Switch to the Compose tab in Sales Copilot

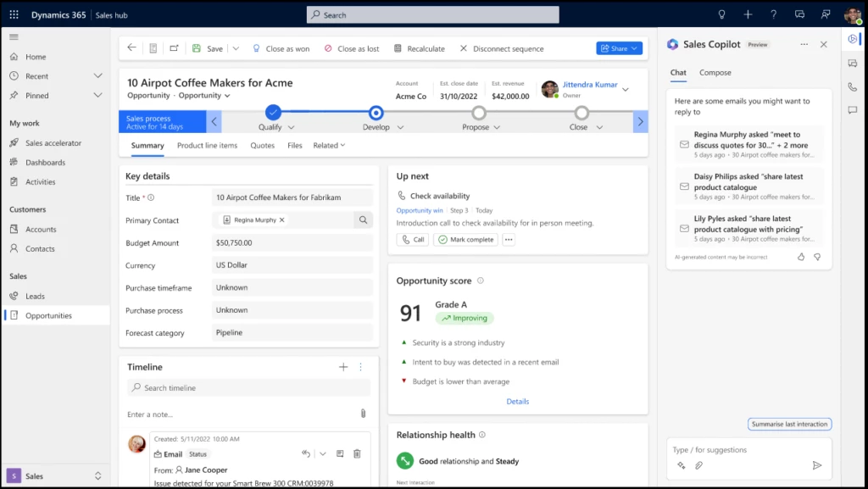coord(715,73)
